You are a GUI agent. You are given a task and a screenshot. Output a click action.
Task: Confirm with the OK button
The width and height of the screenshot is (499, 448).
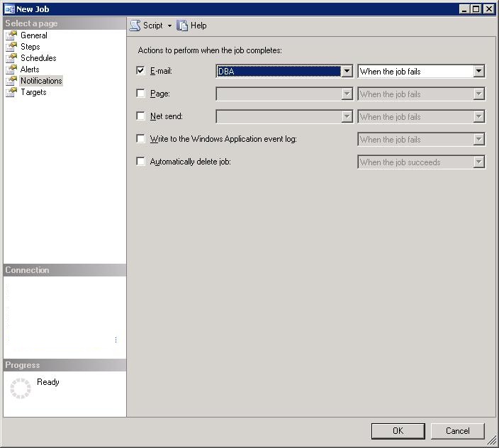[398, 431]
